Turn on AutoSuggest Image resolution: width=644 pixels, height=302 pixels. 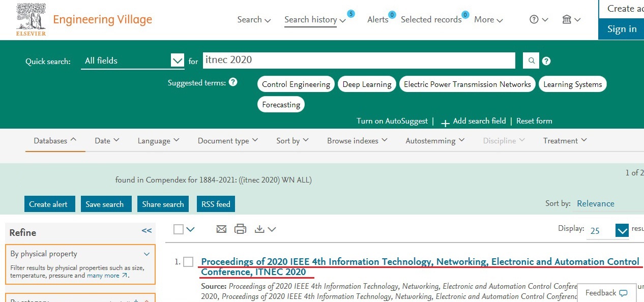click(392, 121)
